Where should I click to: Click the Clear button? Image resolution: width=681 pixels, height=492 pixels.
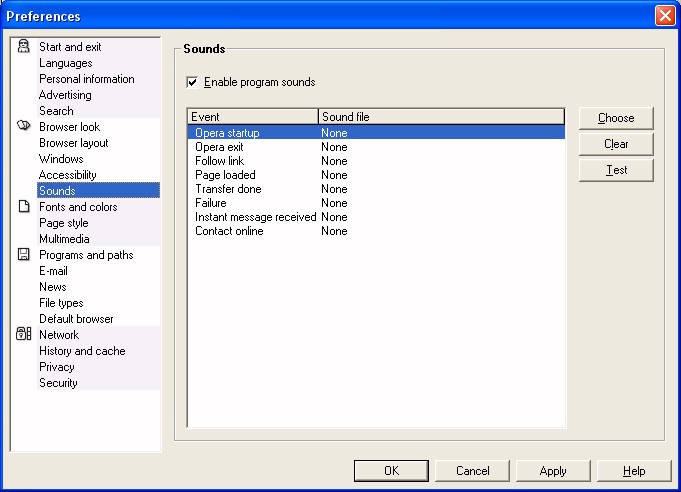(x=616, y=144)
